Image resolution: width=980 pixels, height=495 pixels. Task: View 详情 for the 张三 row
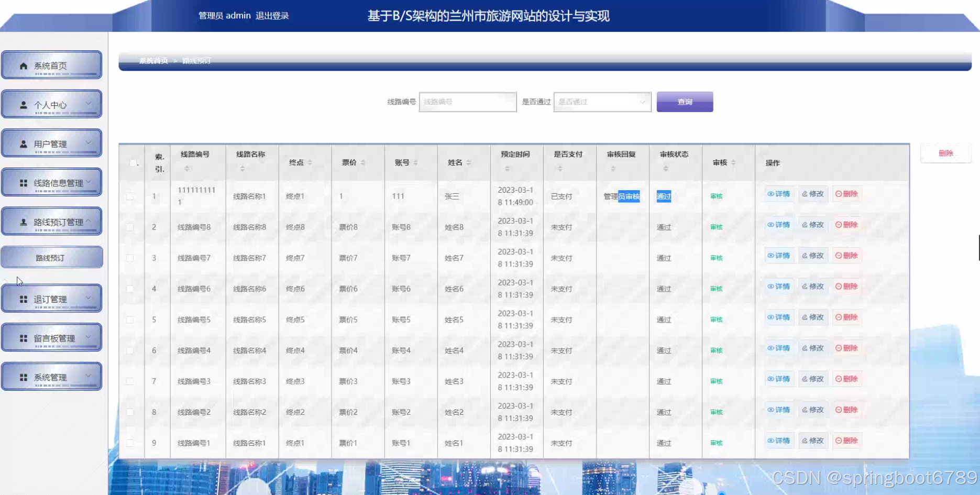[779, 194]
